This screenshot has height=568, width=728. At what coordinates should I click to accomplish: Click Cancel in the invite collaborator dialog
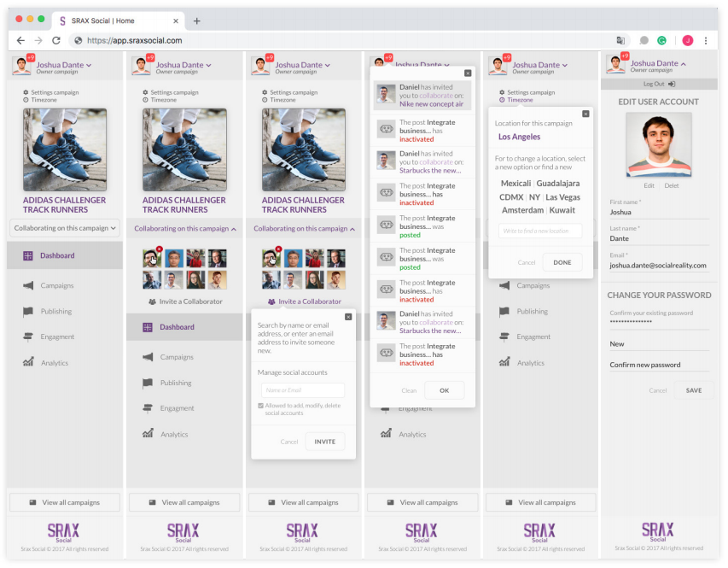coord(289,442)
